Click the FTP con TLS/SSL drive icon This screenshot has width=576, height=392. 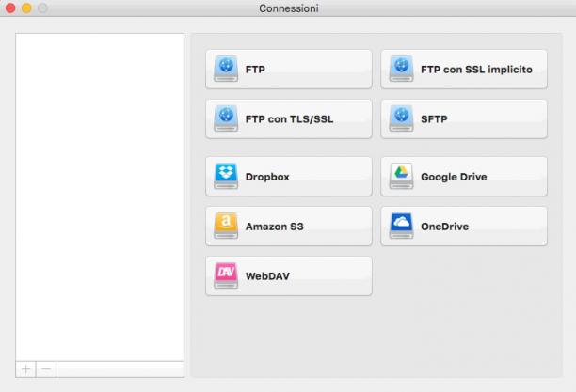(226, 118)
